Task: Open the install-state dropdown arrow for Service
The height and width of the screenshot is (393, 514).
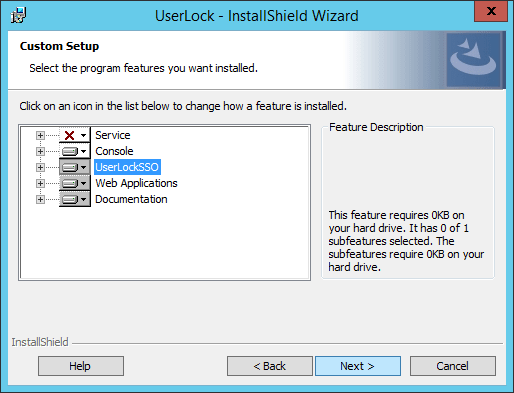Action: tap(84, 135)
